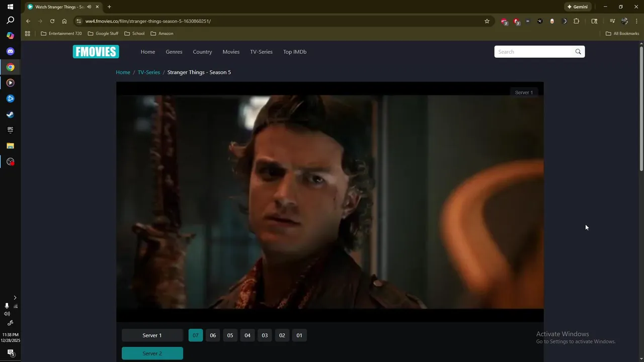The width and height of the screenshot is (644, 362).
Task: Open the Extensions puzzle icon
Action: (577, 21)
